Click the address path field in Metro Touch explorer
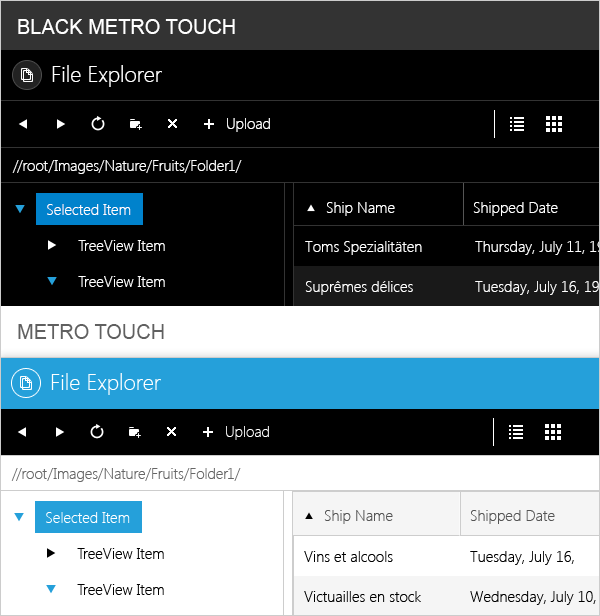 pos(300,473)
